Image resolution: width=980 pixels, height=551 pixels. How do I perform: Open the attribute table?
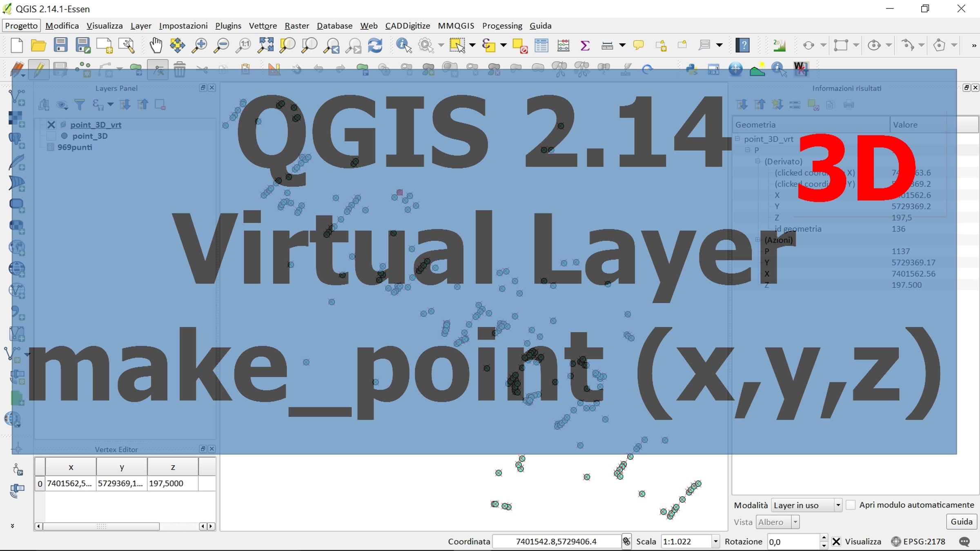(541, 45)
